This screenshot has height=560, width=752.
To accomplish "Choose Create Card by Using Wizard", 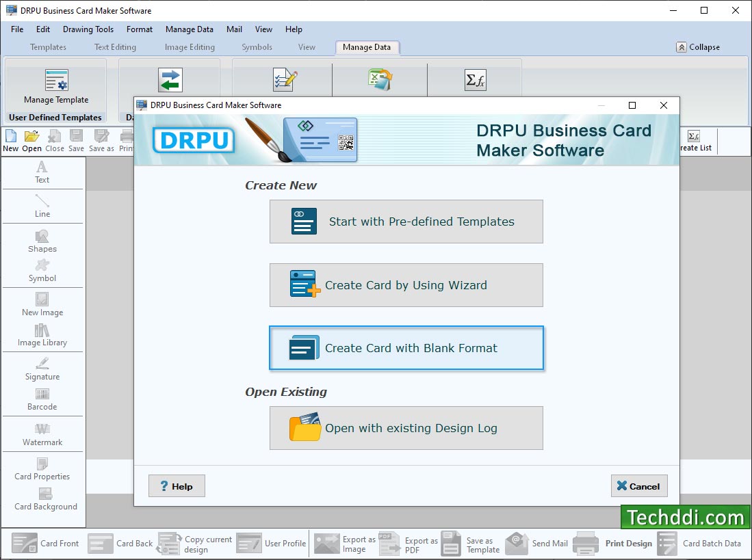I will 406,285.
